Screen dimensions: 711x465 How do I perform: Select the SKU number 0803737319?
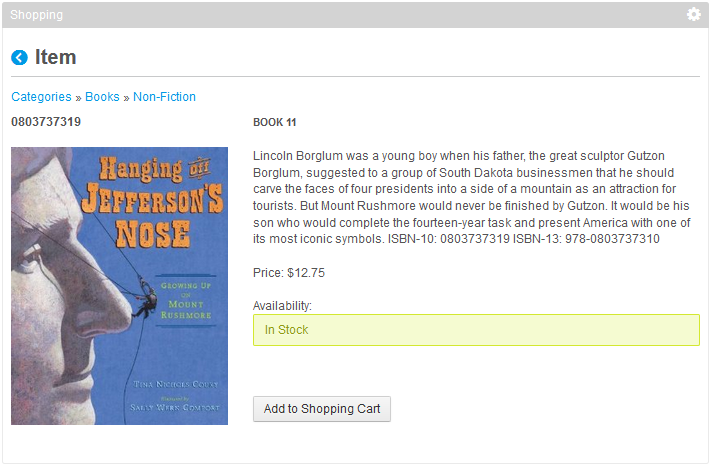(46, 122)
